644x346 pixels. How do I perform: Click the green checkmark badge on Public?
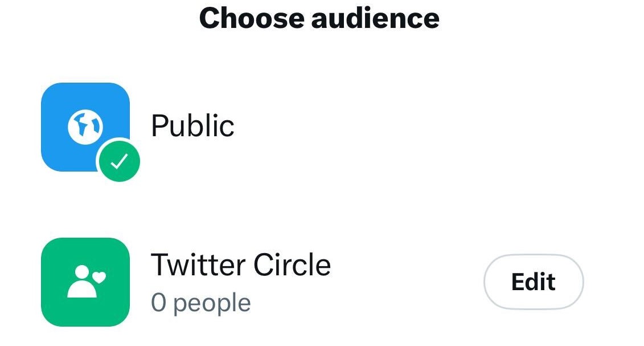(x=119, y=161)
